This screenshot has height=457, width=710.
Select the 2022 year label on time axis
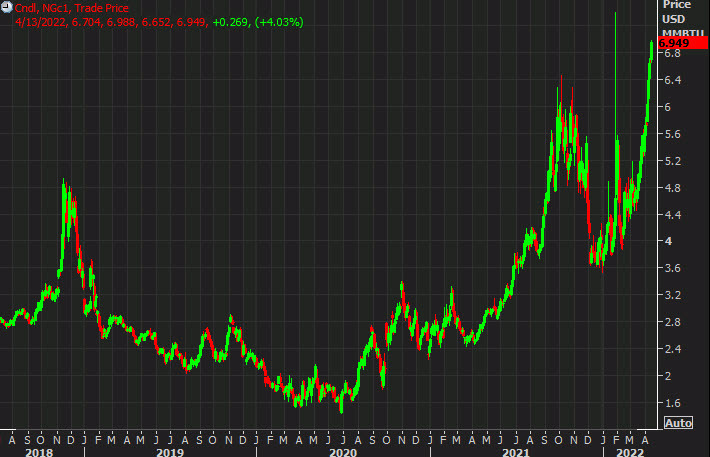pyautogui.click(x=630, y=453)
